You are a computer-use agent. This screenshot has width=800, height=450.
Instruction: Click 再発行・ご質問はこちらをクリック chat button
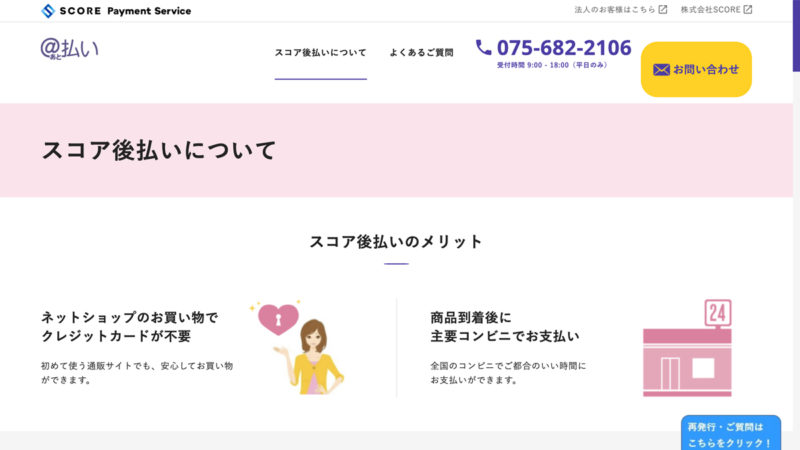pyautogui.click(x=731, y=433)
